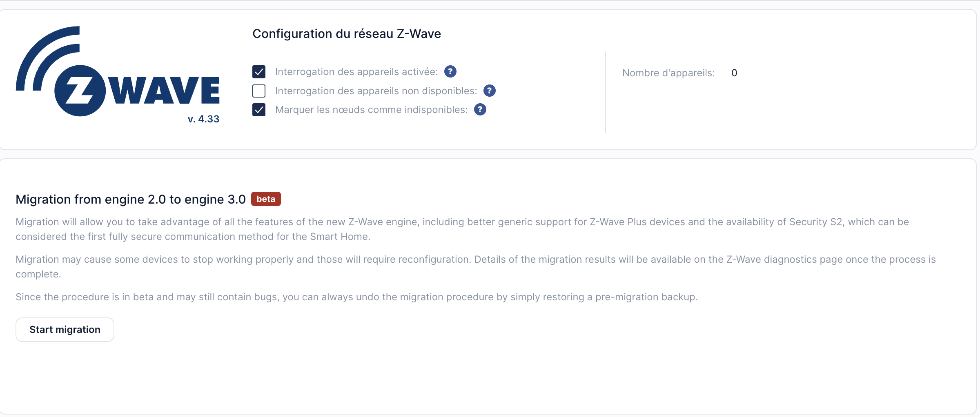Click the Interrogation des appareils activée label text
Screen dimensions: 980x417
356,72
